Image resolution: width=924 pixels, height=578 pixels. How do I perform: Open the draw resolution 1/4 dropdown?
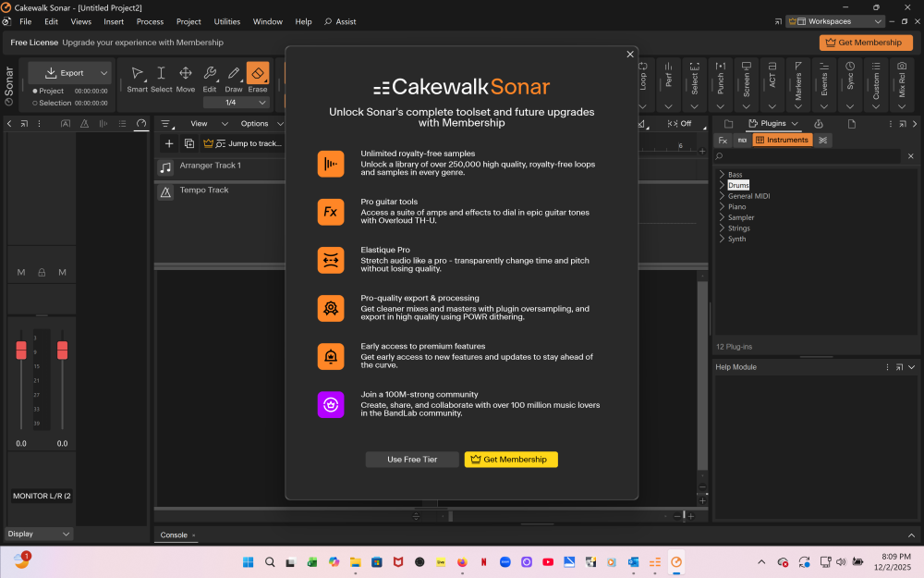237,100
